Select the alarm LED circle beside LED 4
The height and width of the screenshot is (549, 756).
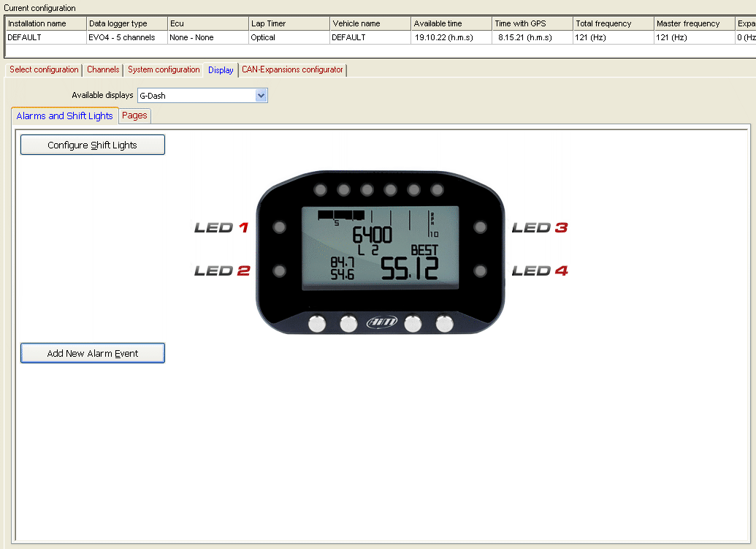coord(480,270)
